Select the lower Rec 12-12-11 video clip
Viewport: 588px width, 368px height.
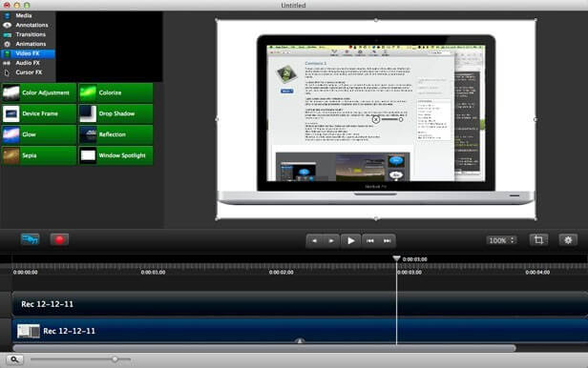(x=300, y=331)
